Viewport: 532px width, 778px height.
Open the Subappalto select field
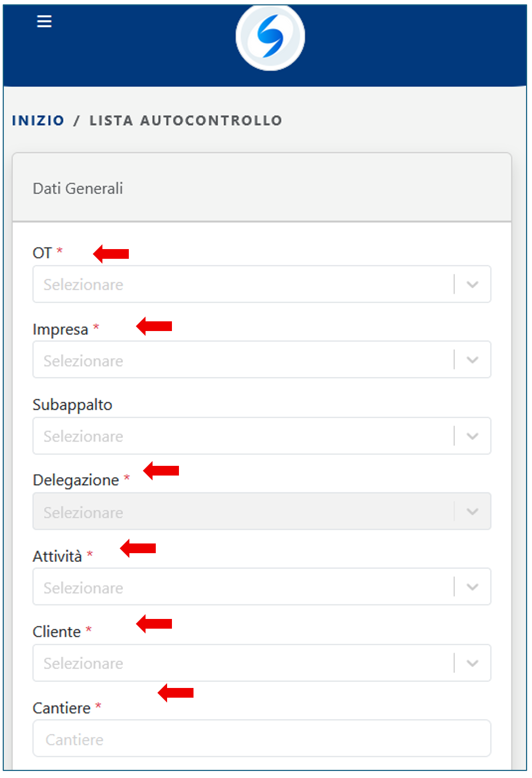pyautogui.click(x=243, y=436)
